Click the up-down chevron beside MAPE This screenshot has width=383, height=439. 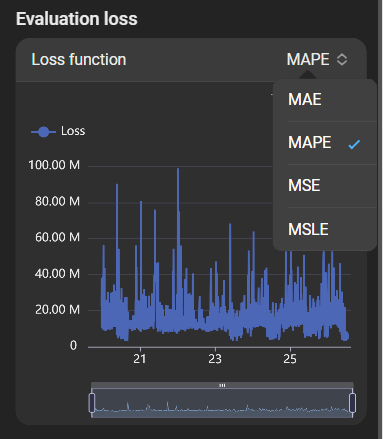coord(342,60)
